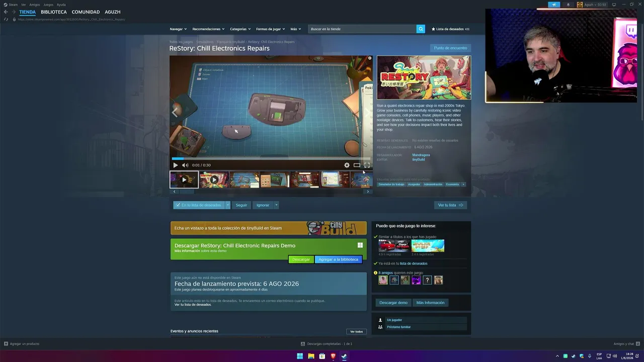Screen dimensions: 644x362
Task: Switch to Big Picture mode icon
Action: (x=614, y=5)
